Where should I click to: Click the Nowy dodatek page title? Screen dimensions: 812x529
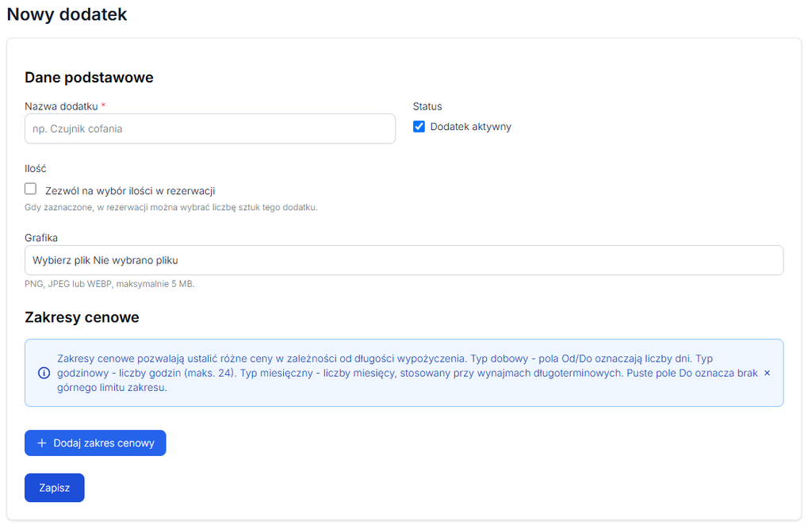(x=67, y=14)
